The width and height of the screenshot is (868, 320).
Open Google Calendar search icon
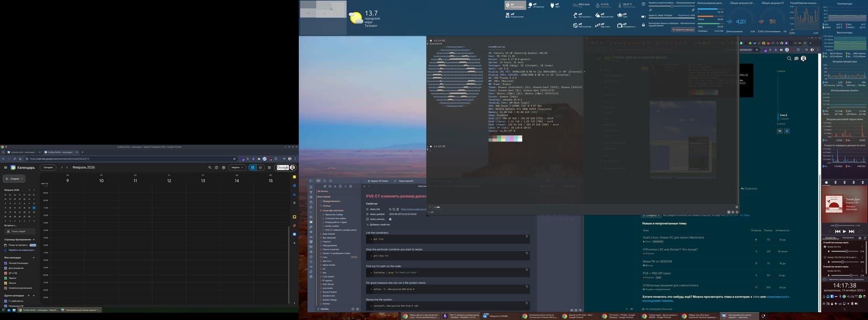[209, 168]
